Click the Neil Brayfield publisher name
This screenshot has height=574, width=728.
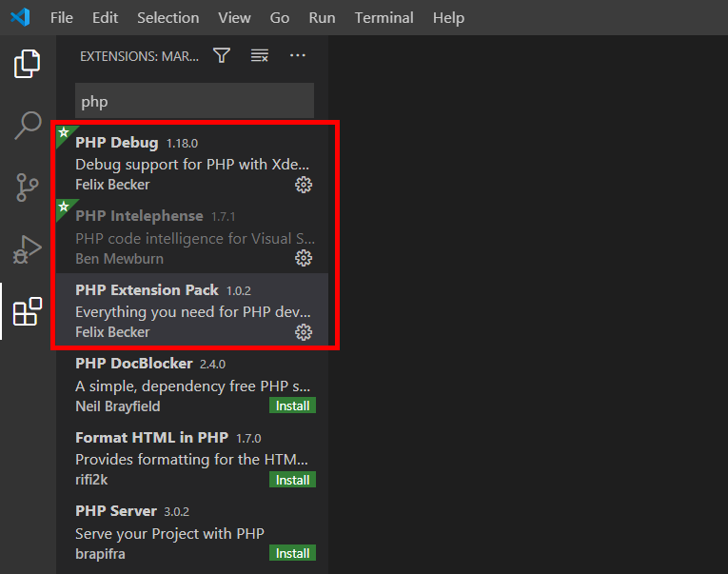click(x=117, y=406)
